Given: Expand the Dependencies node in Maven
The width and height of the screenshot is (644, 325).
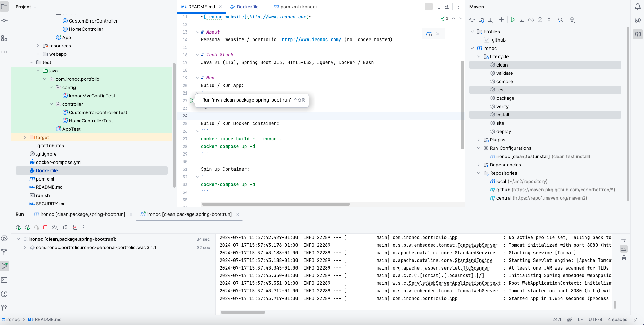Looking at the screenshot, I should pos(479,165).
